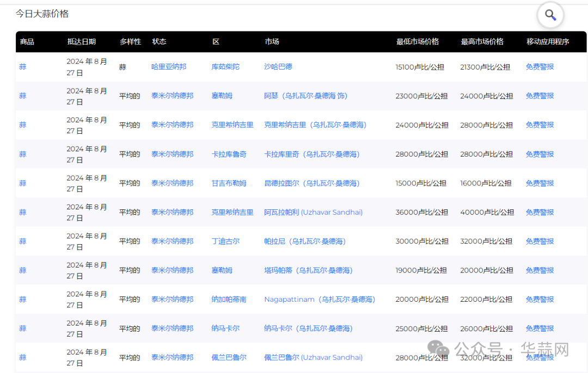
Task: Click the magnifying glass search icon
Action: (x=550, y=15)
